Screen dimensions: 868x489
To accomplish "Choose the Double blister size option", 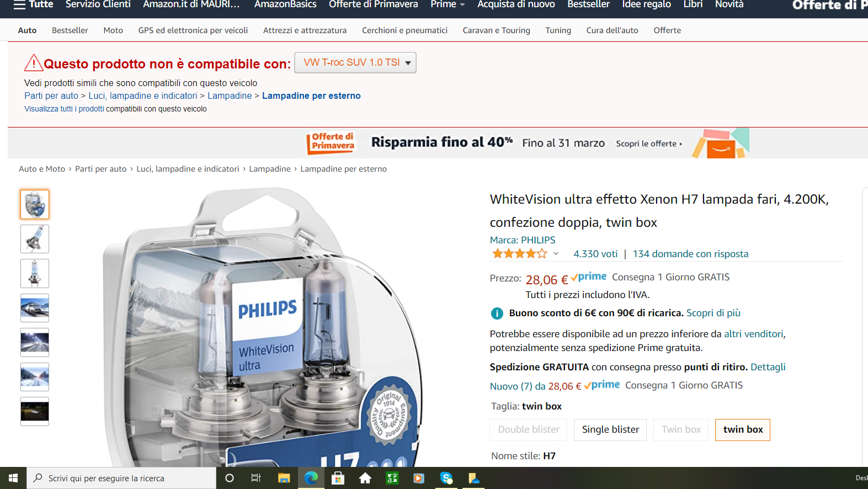I will [x=529, y=429].
